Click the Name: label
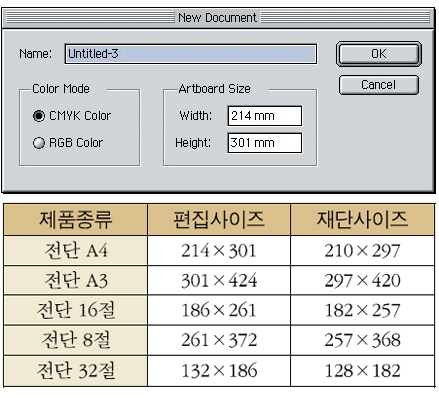The height and width of the screenshot is (398, 439). pos(36,54)
